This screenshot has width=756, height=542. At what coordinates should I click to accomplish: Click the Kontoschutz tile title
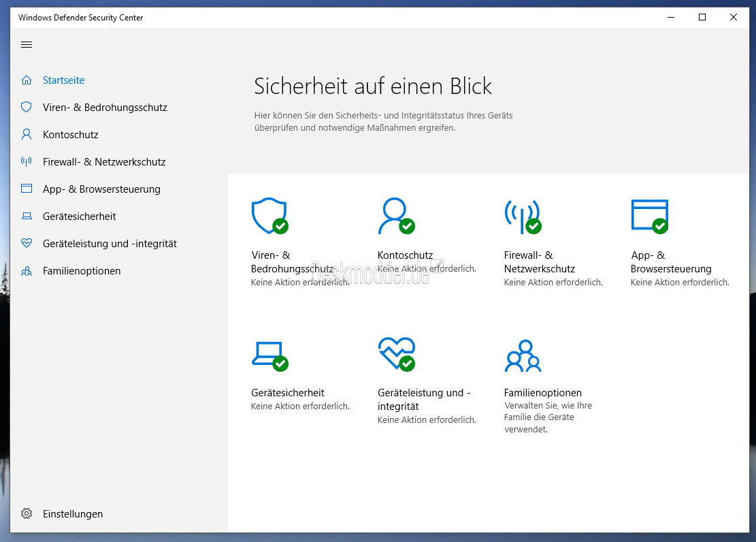click(x=405, y=255)
